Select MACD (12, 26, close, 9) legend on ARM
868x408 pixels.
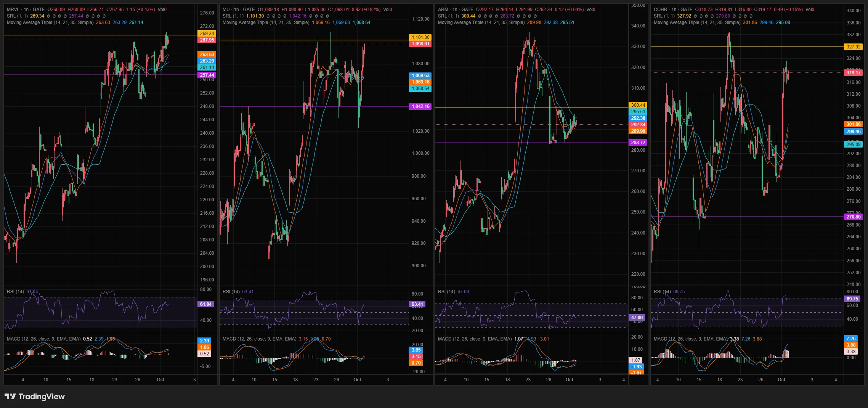(x=475, y=339)
